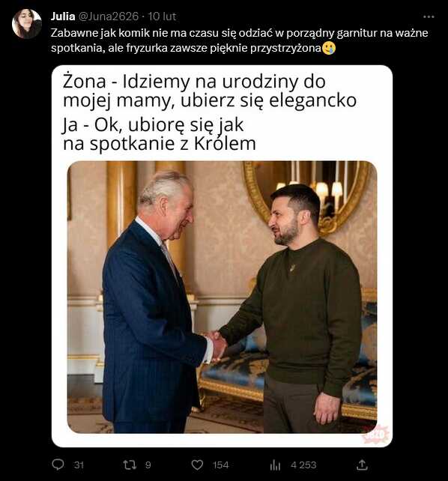Click the handshake photo inside the meme

point(222,297)
